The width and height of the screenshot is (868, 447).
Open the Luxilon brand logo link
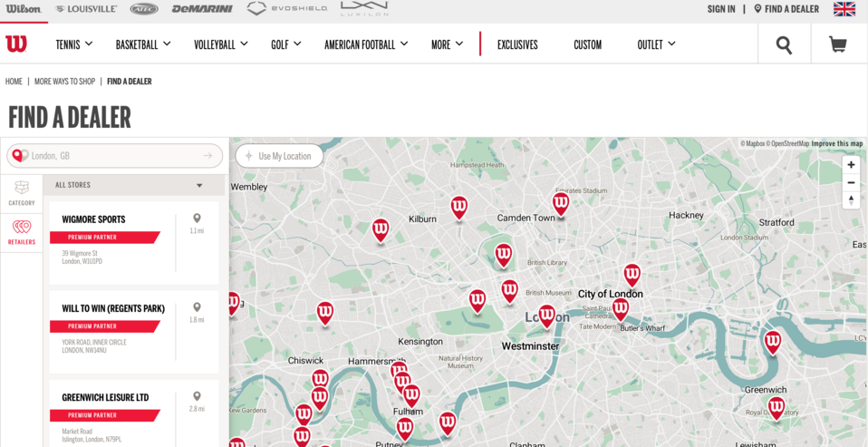pyautogui.click(x=364, y=8)
